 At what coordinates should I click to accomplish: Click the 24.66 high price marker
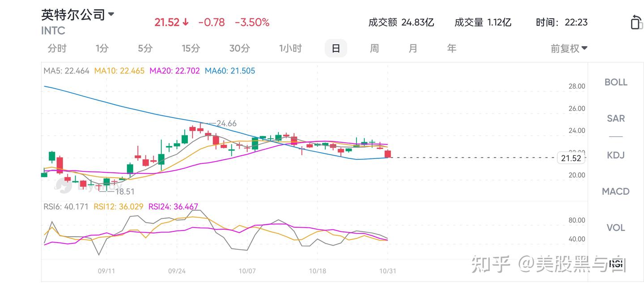(x=226, y=124)
